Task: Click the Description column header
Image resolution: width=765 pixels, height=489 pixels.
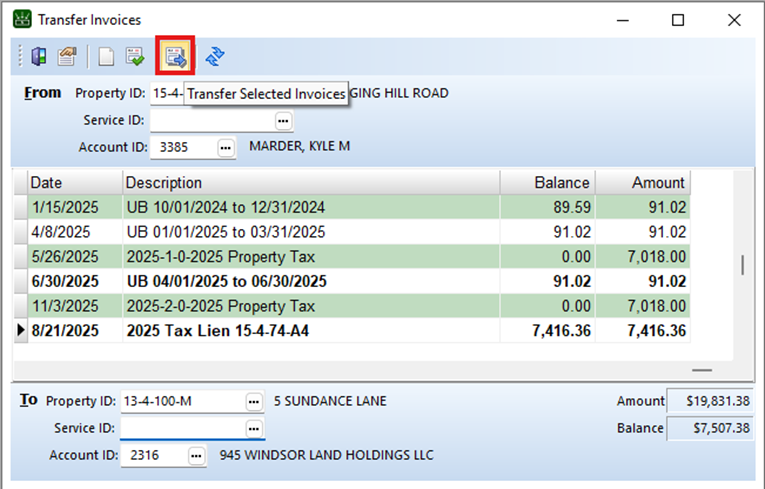Action: coord(310,183)
